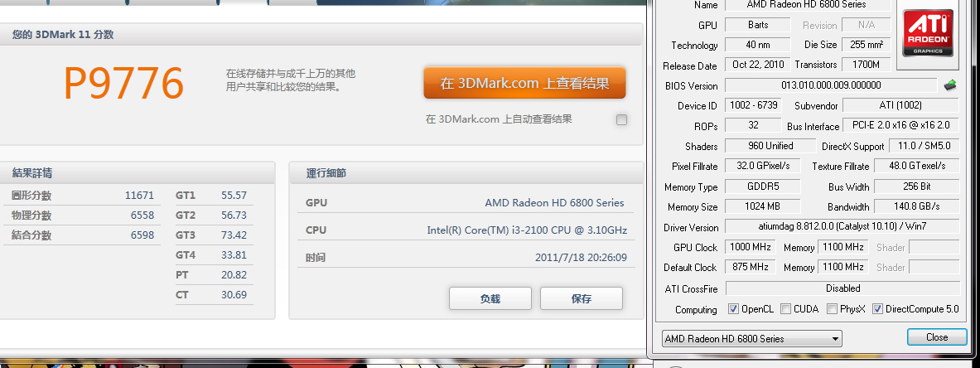Click the GPU Barts field
980x368 pixels.
click(758, 24)
